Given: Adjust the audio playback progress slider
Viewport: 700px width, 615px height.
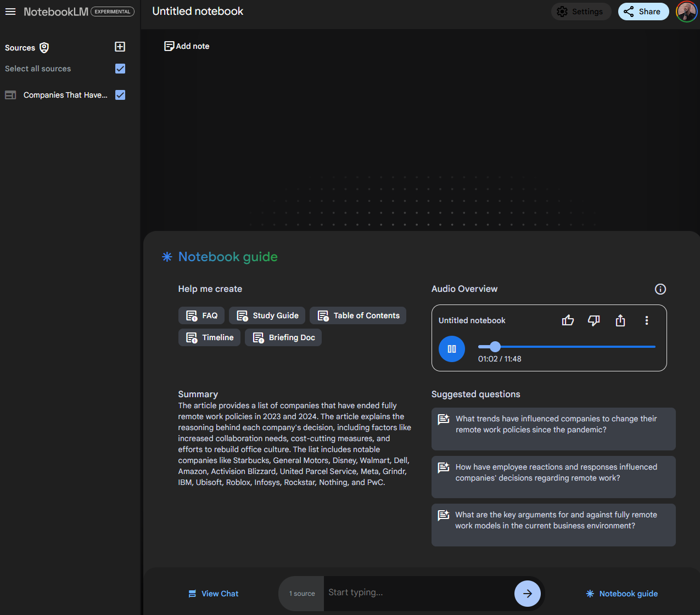Looking at the screenshot, I should [x=495, y=346].
